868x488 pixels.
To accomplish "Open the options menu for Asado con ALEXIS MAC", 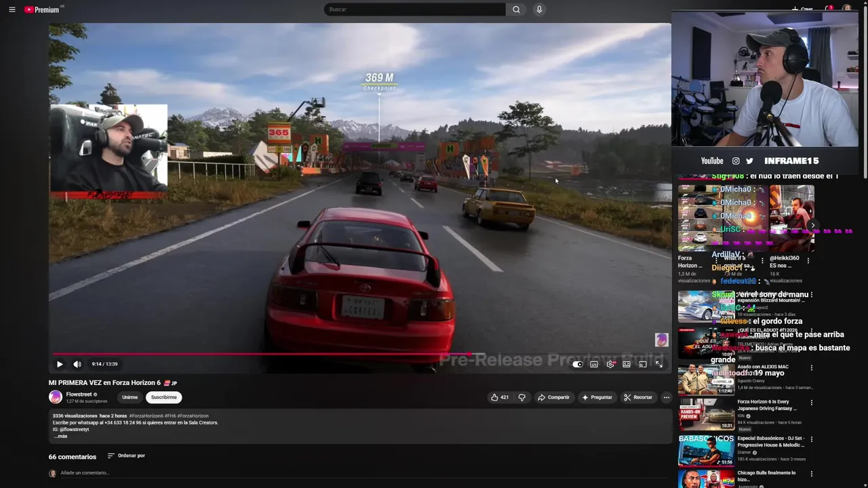I will (x=812, y=368).
